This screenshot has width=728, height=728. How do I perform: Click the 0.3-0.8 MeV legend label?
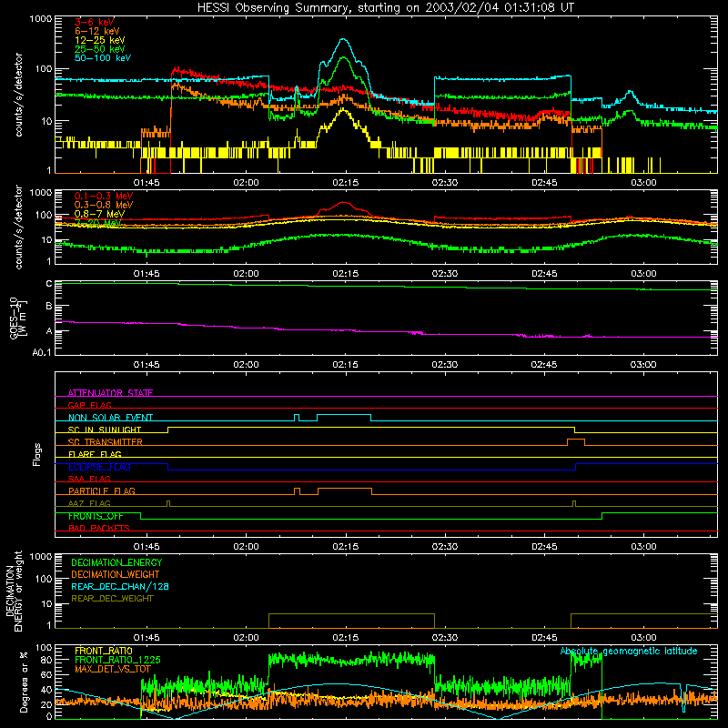pos(104,205)
